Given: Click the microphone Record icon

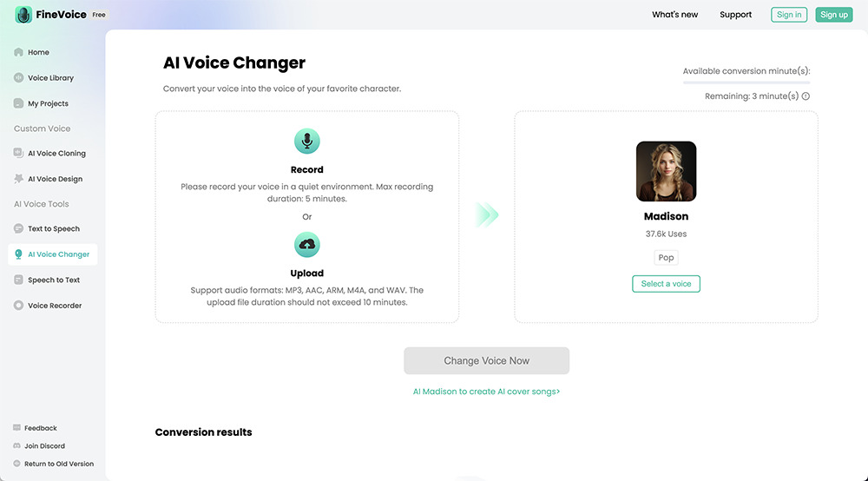Looking at the screenshot, I should click(306, 142).
